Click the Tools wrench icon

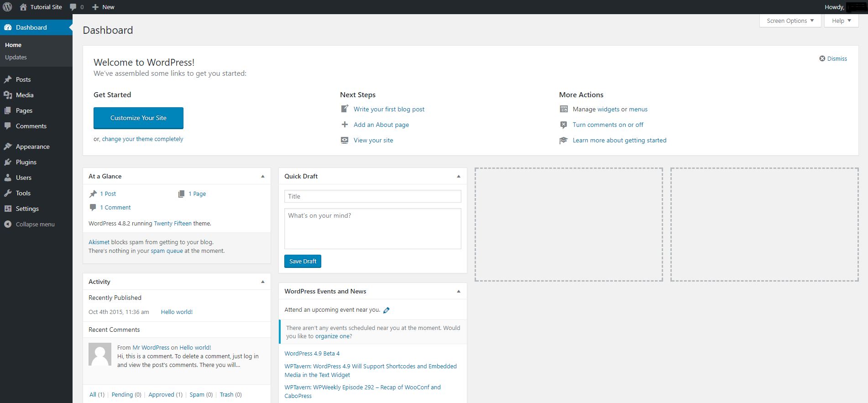coord(8,193)
